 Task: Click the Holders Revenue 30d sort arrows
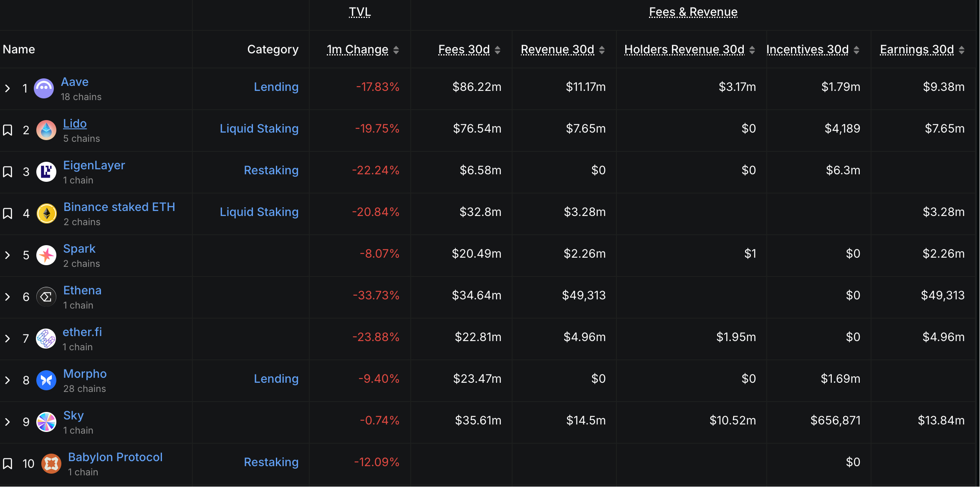click(x=752, y=50)
